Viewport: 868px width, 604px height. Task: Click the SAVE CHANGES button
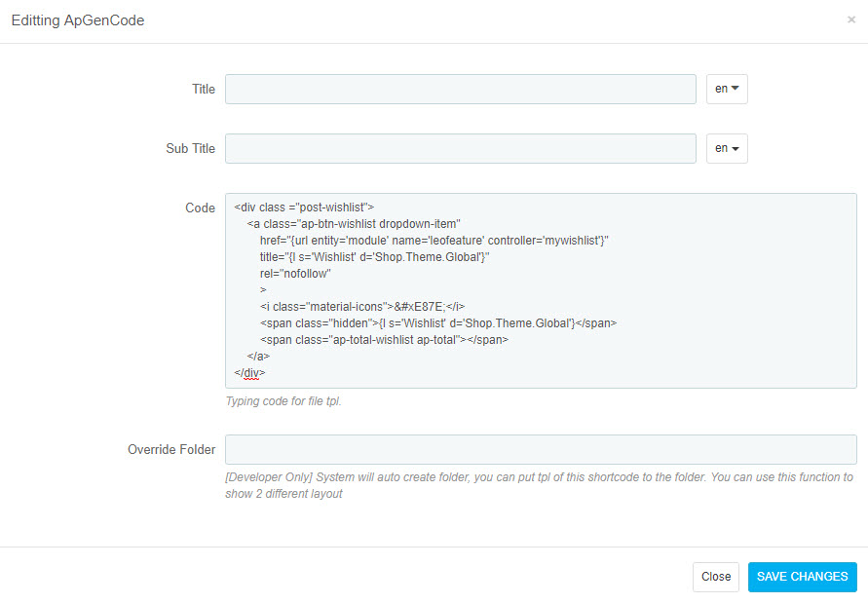click(x=802, y=577)
